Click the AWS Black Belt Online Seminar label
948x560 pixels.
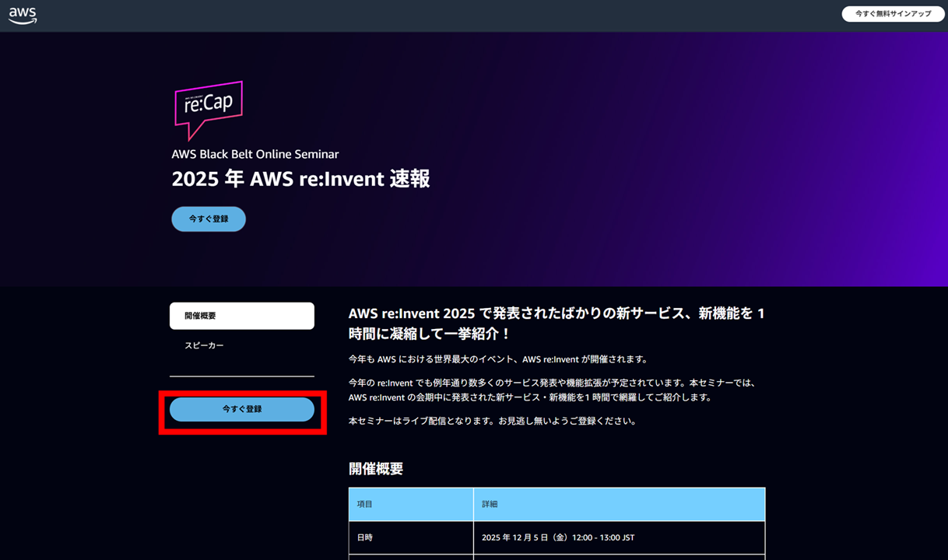click(255, 154)
